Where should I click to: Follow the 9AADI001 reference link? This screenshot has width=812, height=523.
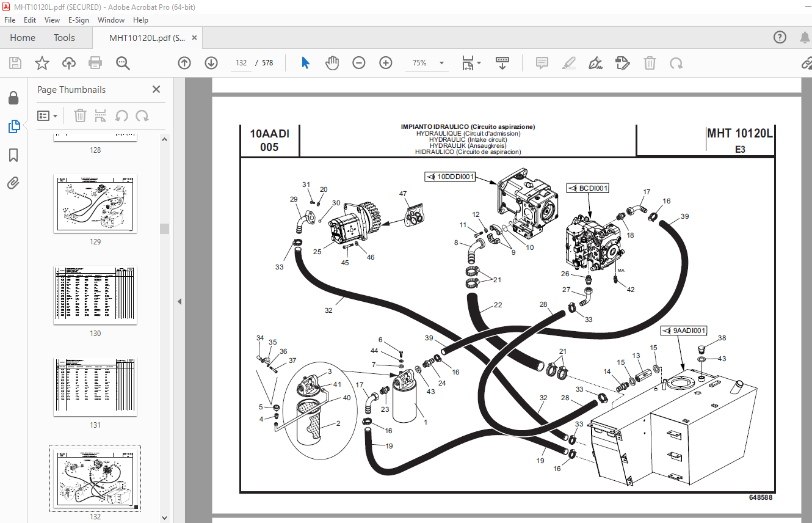click(684, 331)
